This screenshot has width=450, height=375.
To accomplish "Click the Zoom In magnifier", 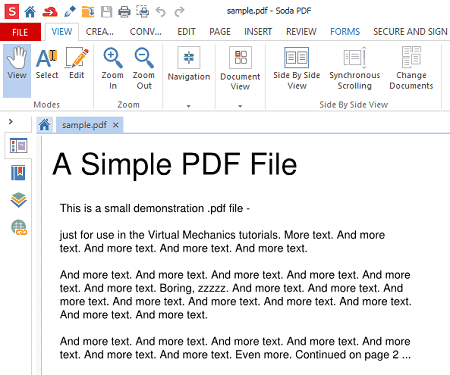I will click(113, 69).
